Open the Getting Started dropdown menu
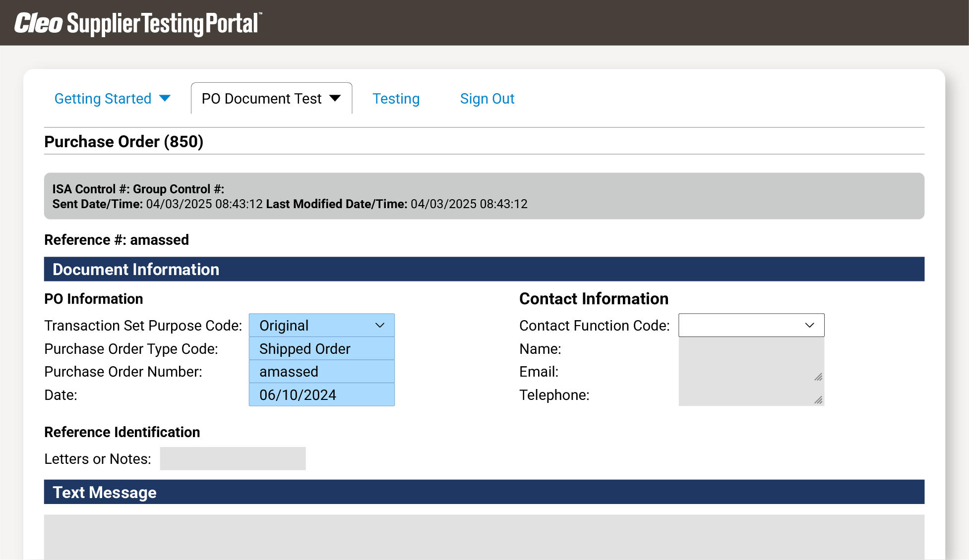 pos(103,98)
